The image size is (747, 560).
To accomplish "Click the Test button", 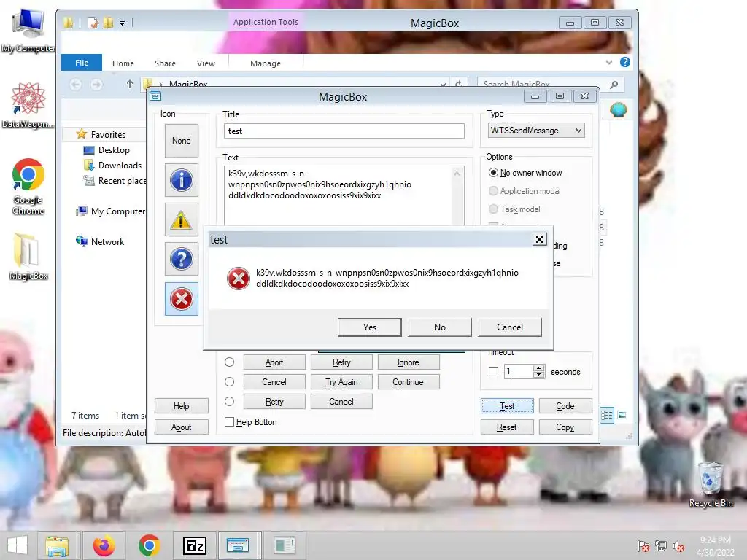I will coord(507,405).
